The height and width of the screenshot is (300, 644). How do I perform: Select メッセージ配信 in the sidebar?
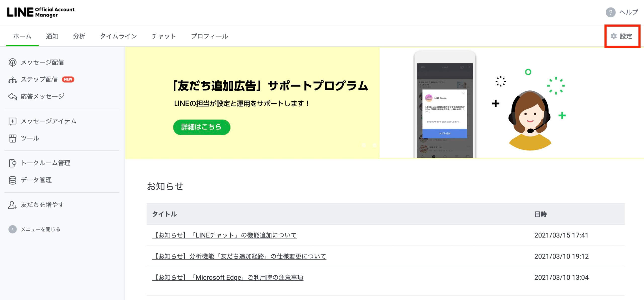tap(42, 62)
